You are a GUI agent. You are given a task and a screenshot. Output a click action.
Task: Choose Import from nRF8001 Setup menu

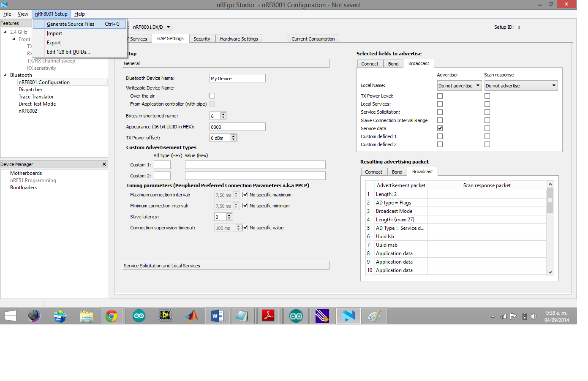click(x=80, y=33)
